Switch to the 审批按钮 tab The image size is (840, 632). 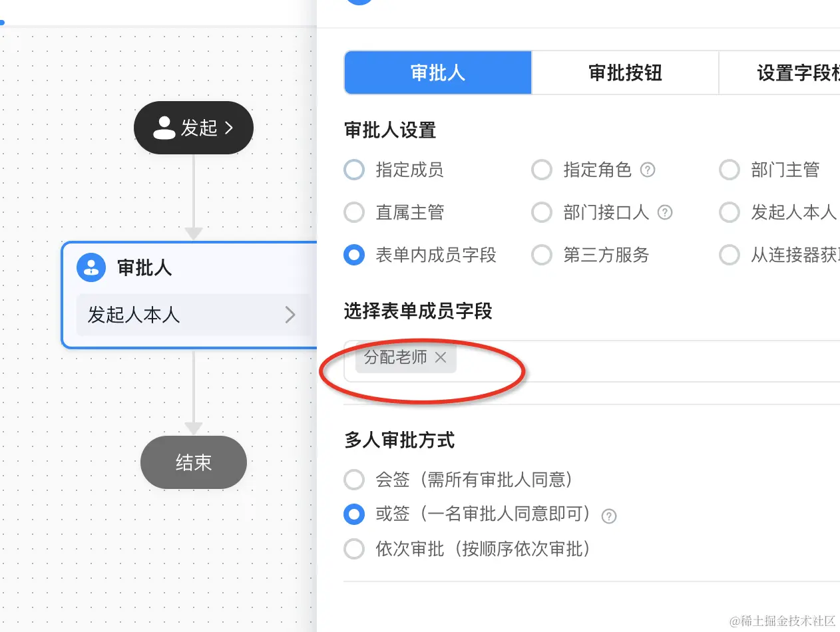click(625, 73)
